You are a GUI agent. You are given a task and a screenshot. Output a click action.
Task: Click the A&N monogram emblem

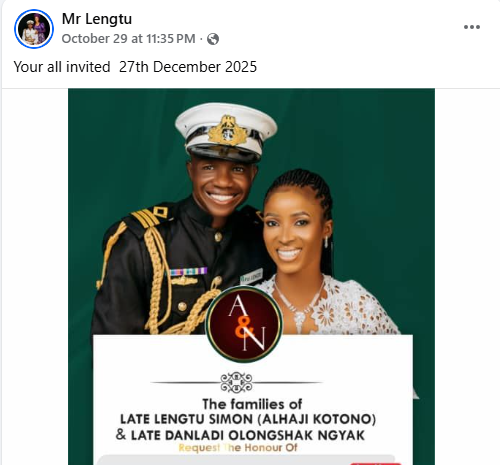pyautogui.click(x=244, y=324)
